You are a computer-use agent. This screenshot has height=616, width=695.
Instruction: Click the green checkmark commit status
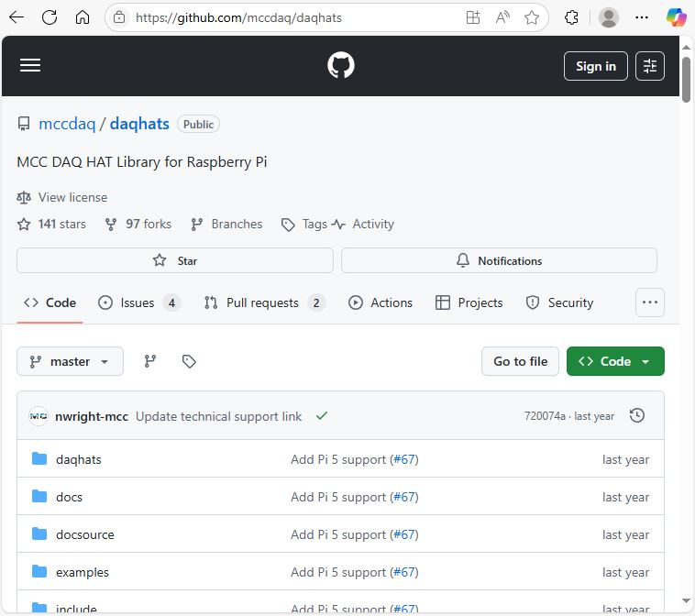321,416
